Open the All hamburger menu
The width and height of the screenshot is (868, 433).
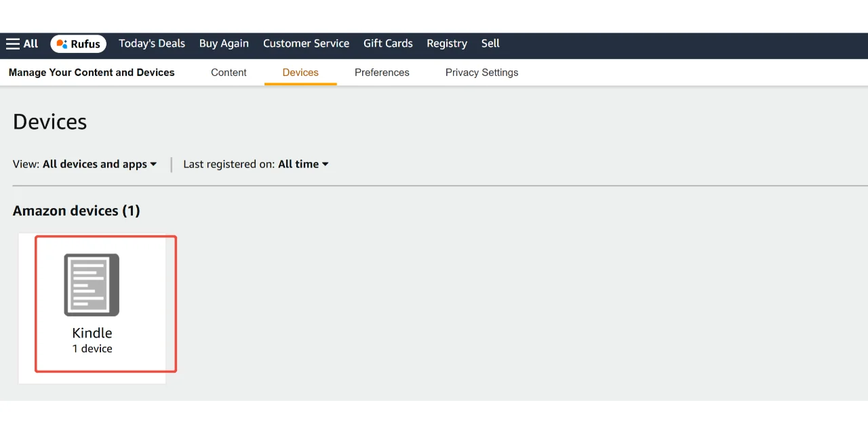[22, 44]
